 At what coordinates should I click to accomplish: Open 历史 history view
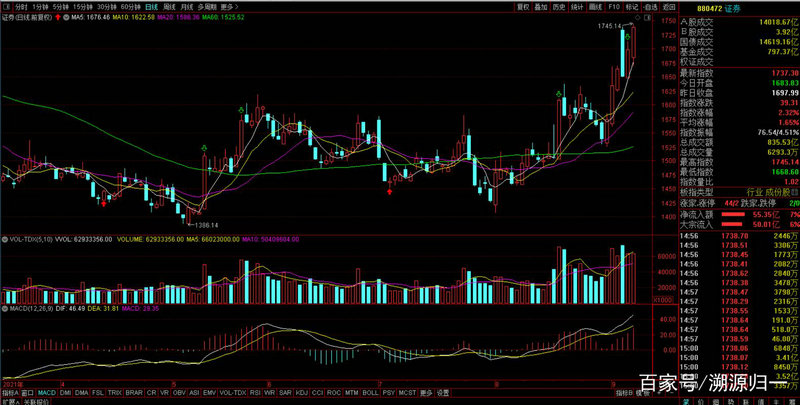[559, 6]
